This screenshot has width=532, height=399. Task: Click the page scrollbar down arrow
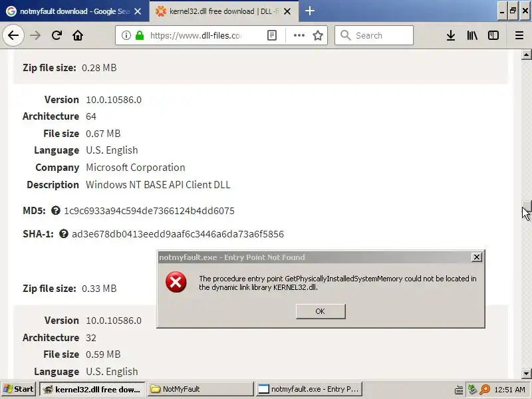(526, 374)
